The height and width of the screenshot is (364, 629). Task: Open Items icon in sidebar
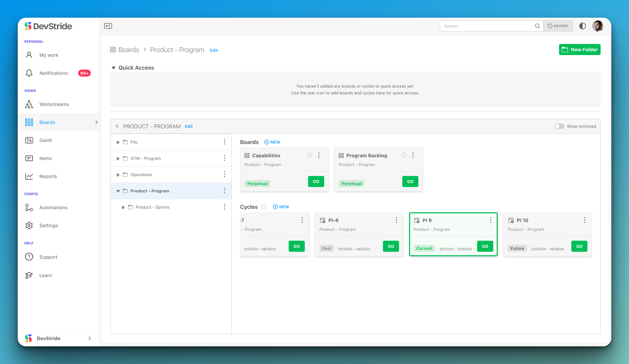29,158
